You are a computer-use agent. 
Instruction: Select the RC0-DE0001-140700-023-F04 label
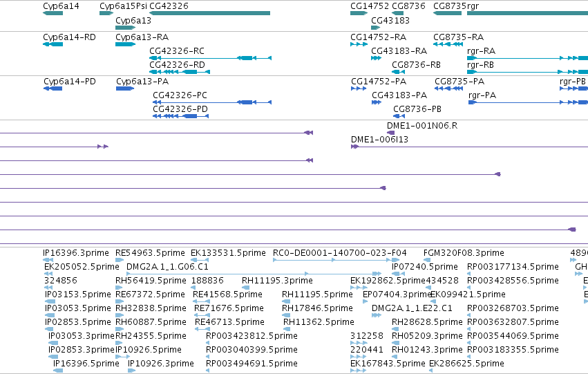tap(340, 253)
